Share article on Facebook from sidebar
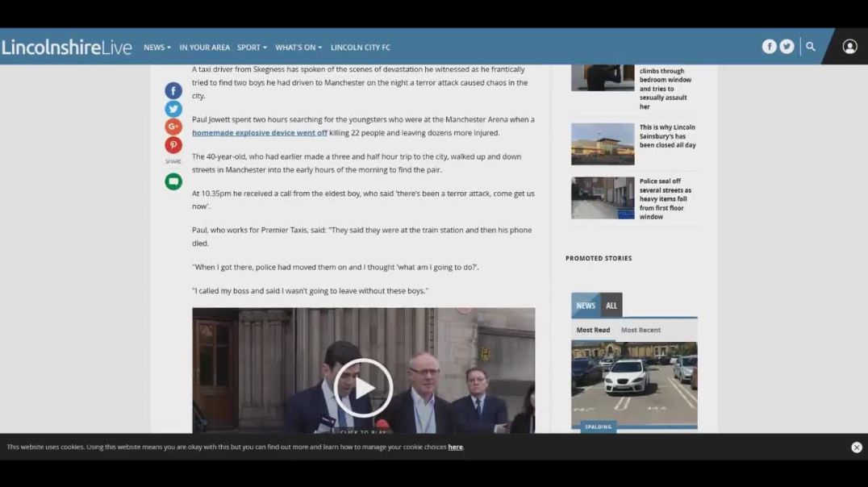The image size is (868, 487). click(173, 91)
